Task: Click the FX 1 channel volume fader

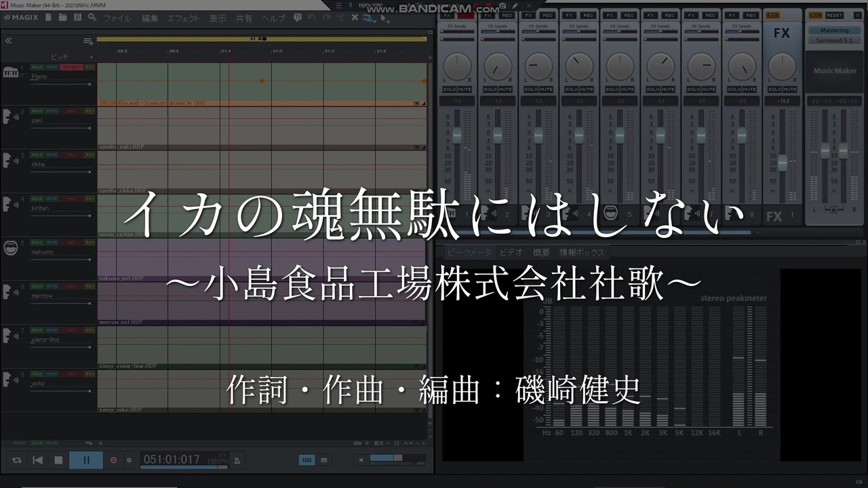Action: coord(783,163)
